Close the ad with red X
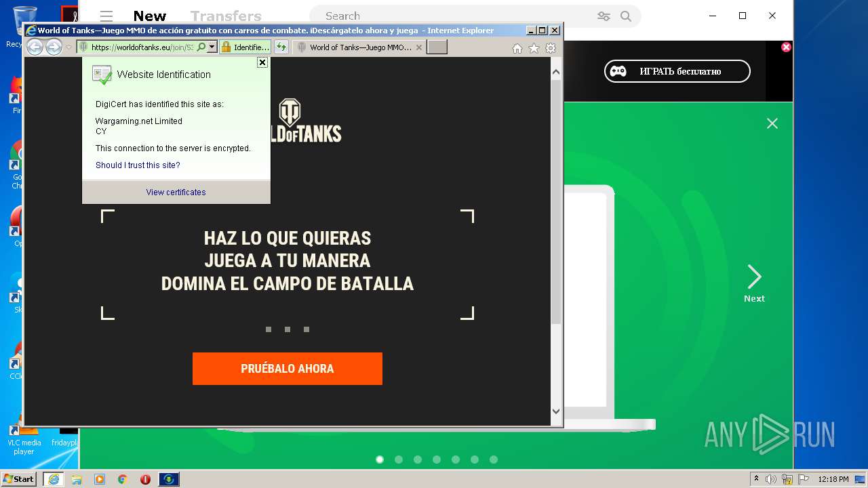This screenshot has height=488, width=868. (786, 47)
